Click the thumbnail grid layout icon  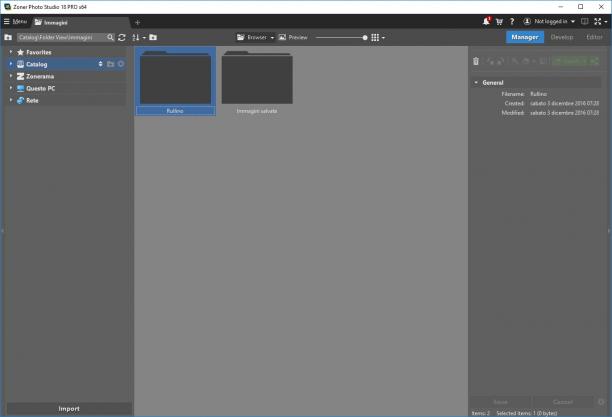tap(375, 37)
